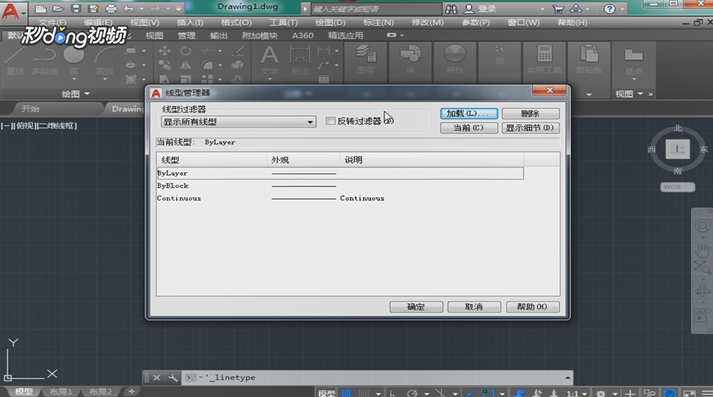Open the 显示所有线型 linetype filter dropdown
Viewport: 713px width, 397px height.
point(238,122)
